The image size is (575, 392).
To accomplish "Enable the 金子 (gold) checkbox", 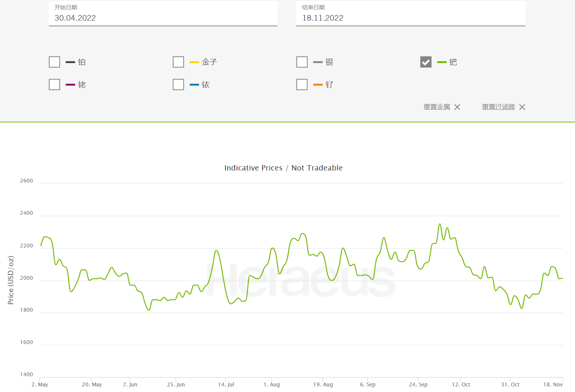I will [178, 62].
